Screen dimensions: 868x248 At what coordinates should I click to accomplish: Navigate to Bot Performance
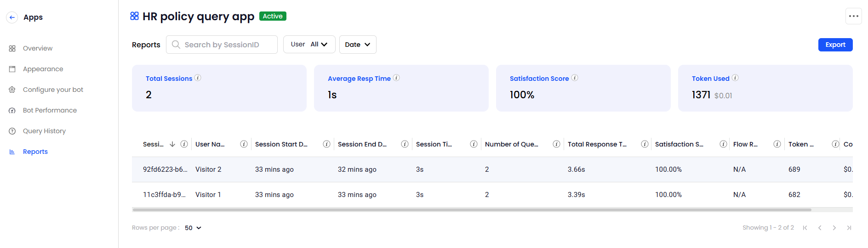pos(50,110)
